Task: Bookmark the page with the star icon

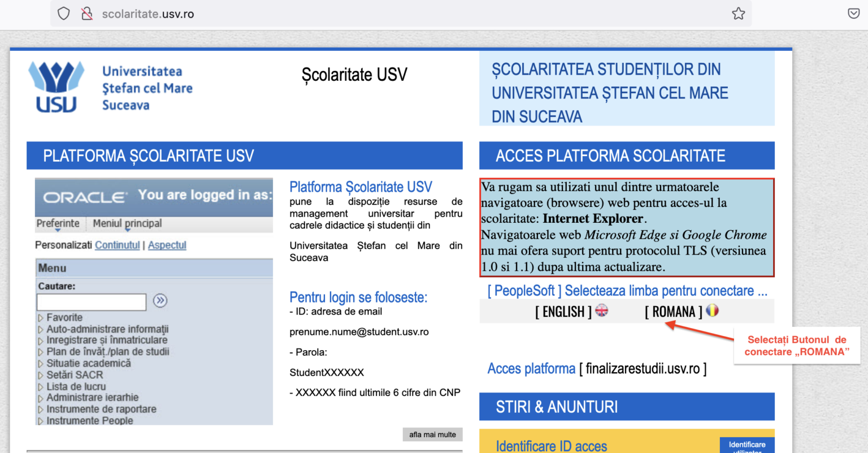Action: click(739, 12)
